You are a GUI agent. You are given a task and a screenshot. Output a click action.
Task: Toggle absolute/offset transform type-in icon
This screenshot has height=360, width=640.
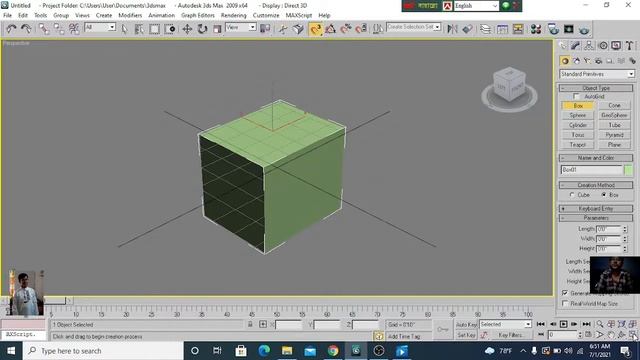click(x=263, y=324)
